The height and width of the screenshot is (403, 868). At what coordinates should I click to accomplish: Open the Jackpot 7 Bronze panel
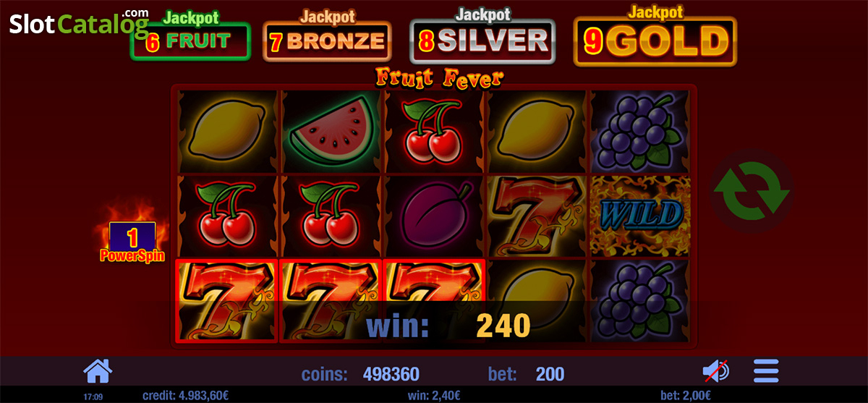click(326, 35)
